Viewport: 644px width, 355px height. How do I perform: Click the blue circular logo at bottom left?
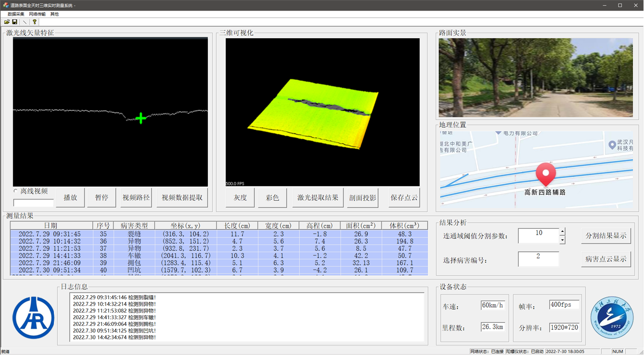point(33,317)
